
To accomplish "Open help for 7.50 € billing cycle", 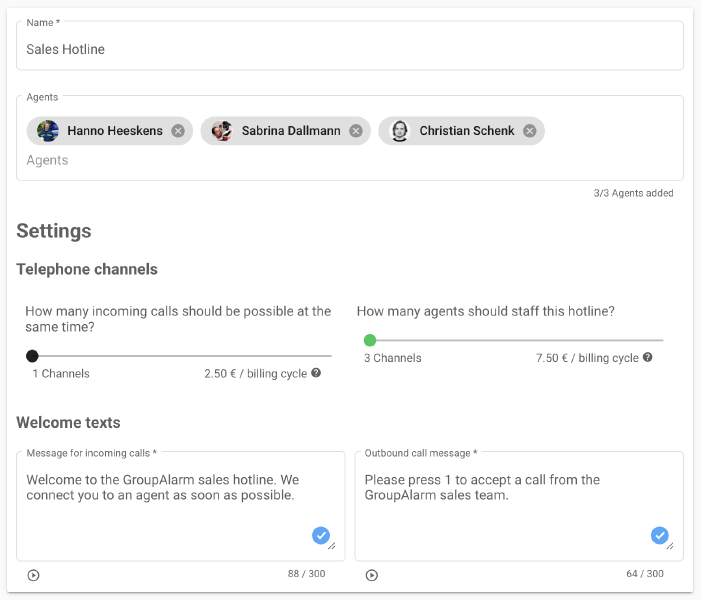I will 648,357.
